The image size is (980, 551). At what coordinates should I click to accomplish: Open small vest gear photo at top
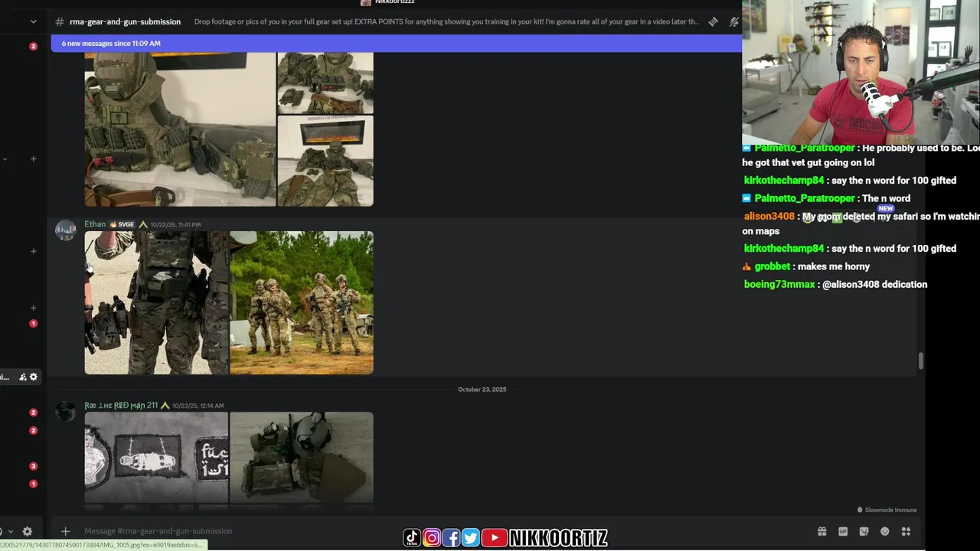point(325,83)
